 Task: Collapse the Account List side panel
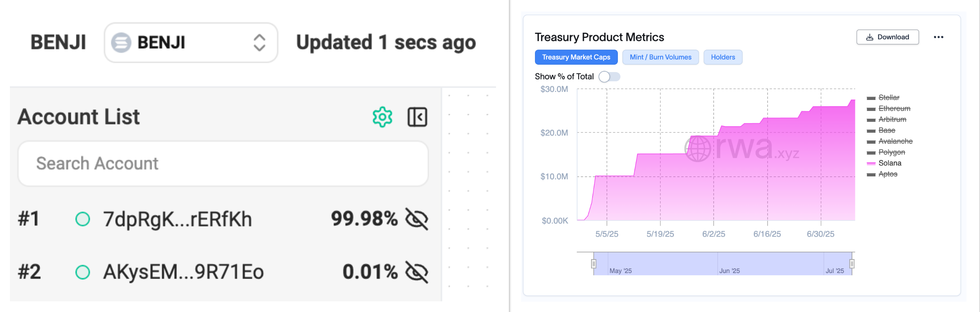point(417,117)
